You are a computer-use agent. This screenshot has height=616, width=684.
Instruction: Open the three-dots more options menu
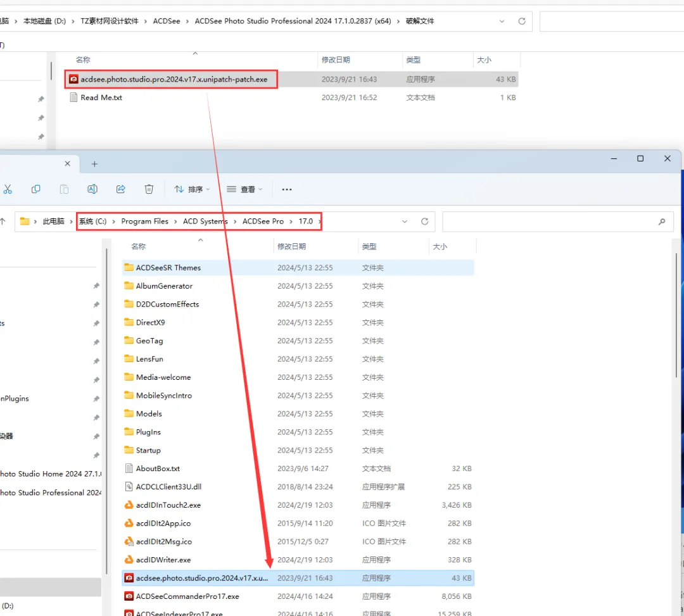287,189
